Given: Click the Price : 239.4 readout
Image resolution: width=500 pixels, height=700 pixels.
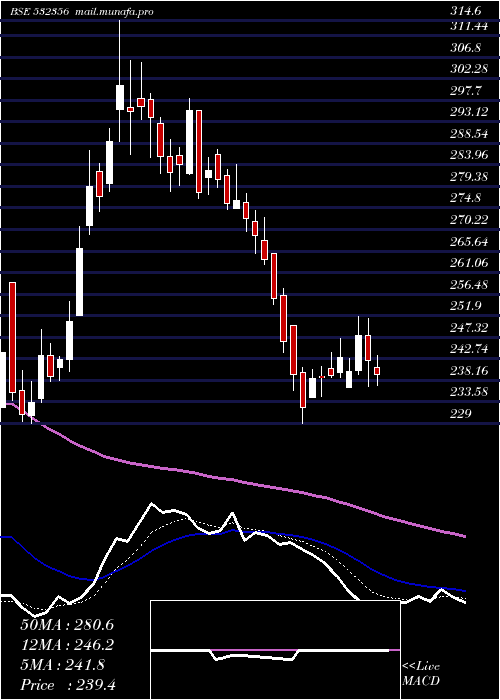Looking at the screenshot, I should pyautogui.click(x=68, y=685).
